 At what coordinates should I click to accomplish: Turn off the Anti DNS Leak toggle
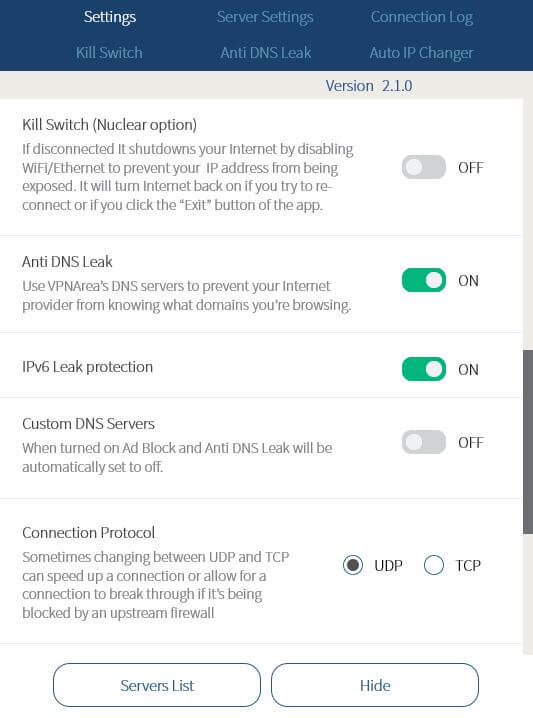424,280
